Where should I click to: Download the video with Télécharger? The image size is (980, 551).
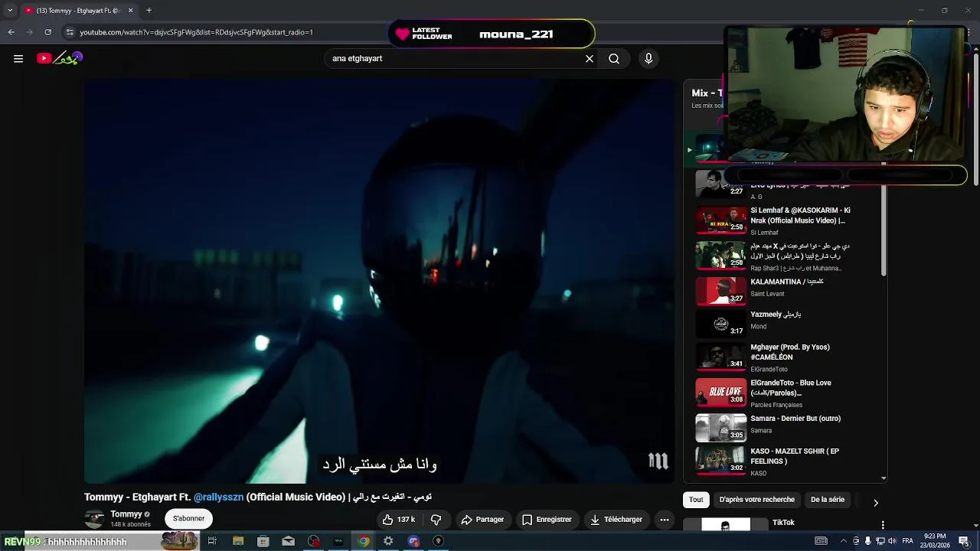pyautogui.click(x=616, y=519)
